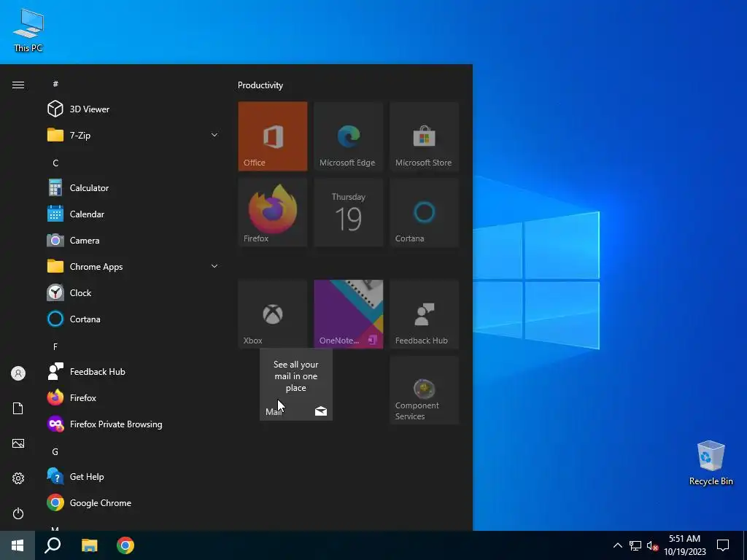Open taskbar Search
This screenshot has width=747, height=560.
pos(53,545)
